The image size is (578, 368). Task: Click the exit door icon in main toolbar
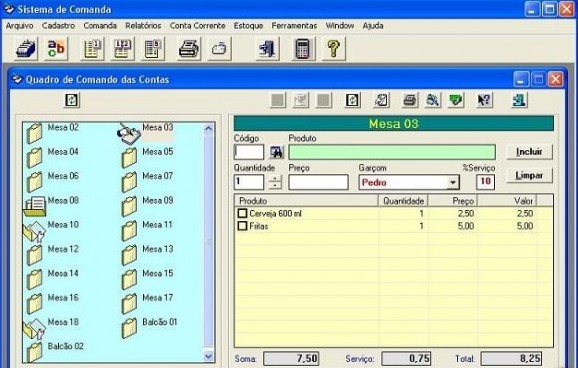267,49
